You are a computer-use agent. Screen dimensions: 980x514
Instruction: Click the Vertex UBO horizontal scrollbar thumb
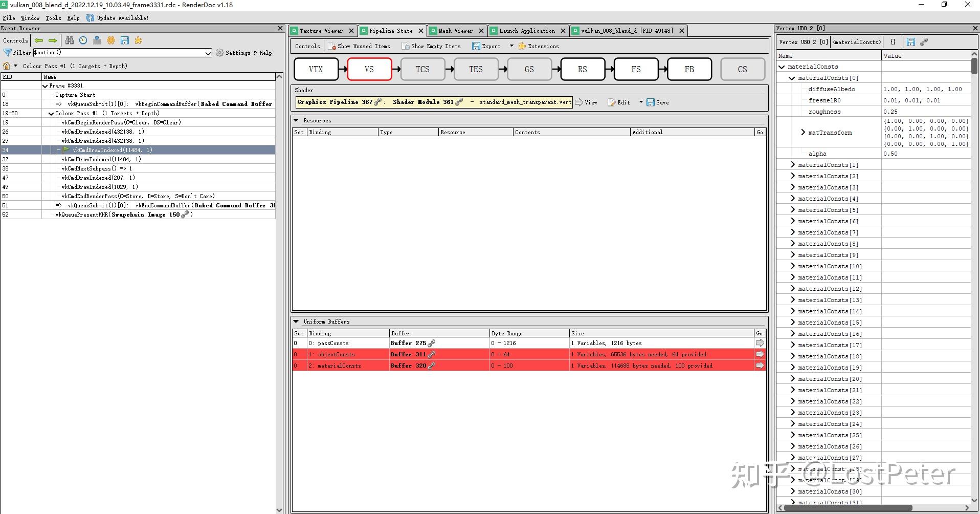[x=848, y=508]
